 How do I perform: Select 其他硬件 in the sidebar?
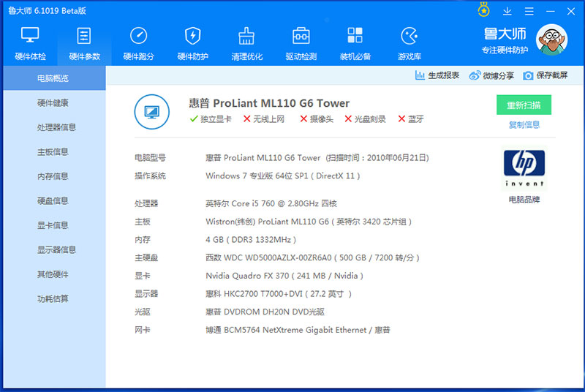(x=54, y=274)
